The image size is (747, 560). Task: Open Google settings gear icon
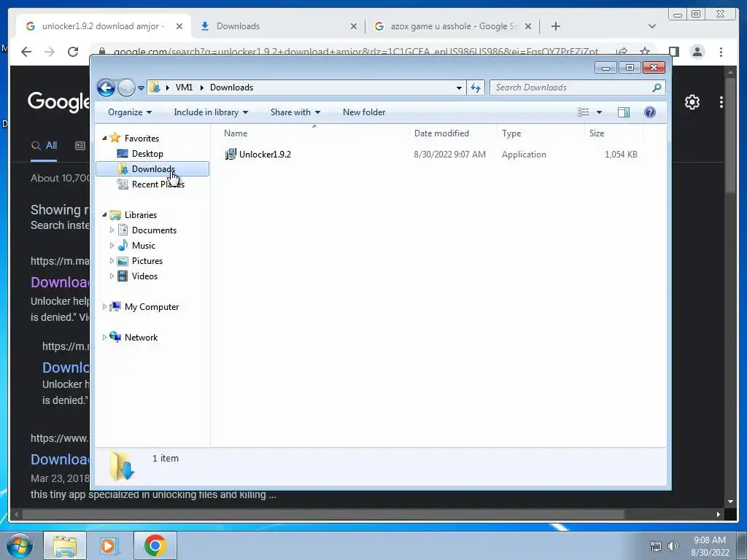(692, 102)
